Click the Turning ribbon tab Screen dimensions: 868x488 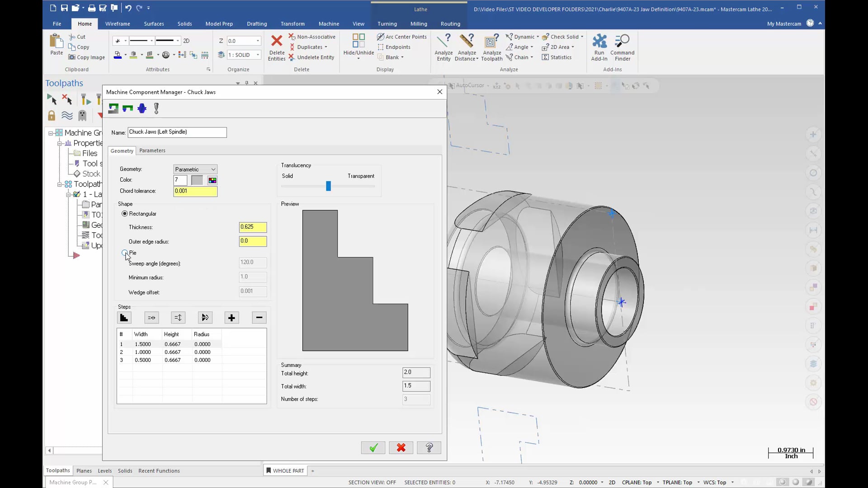(x=387, y=23)
